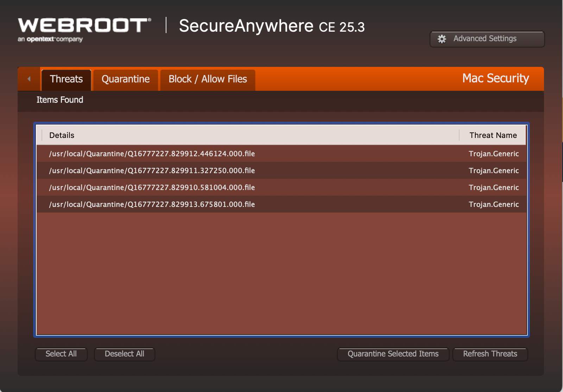Click the Deselect All button

pyautogui.click(x=125, y=354)
